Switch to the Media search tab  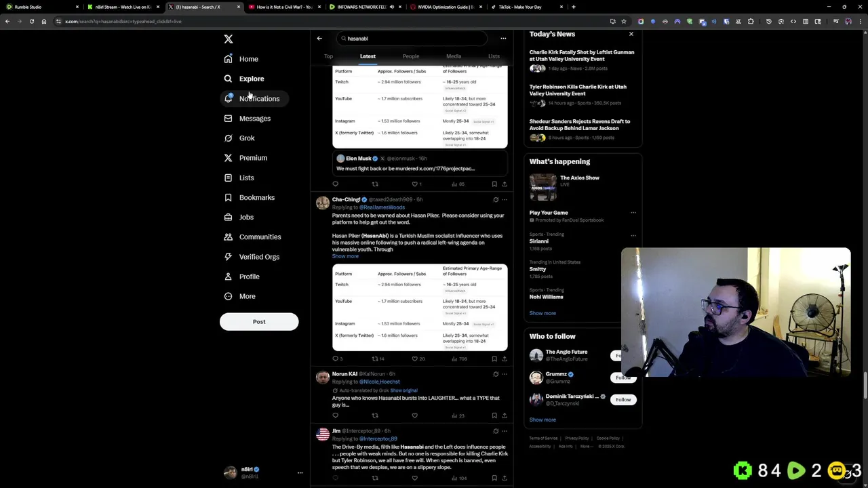pos(454,56)
